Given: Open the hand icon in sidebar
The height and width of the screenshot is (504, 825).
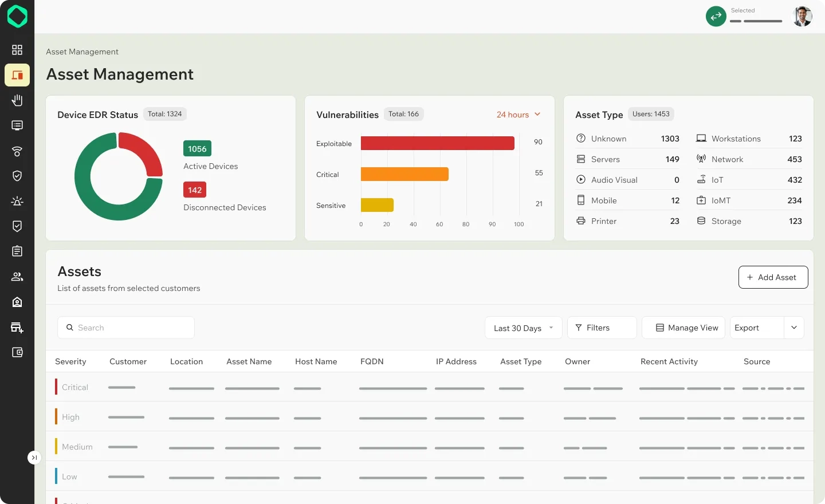Looking at the screenshot, I should 17,100.
